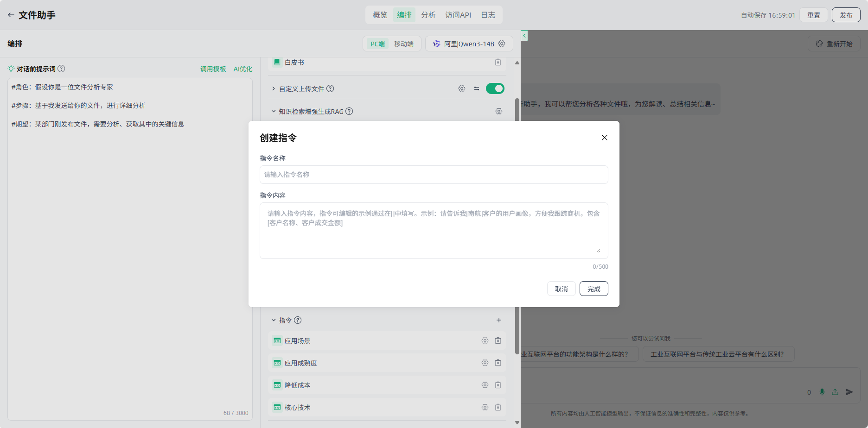868x428 pixels.
Task: Open the 日志 tab
Action: (488, 15)
